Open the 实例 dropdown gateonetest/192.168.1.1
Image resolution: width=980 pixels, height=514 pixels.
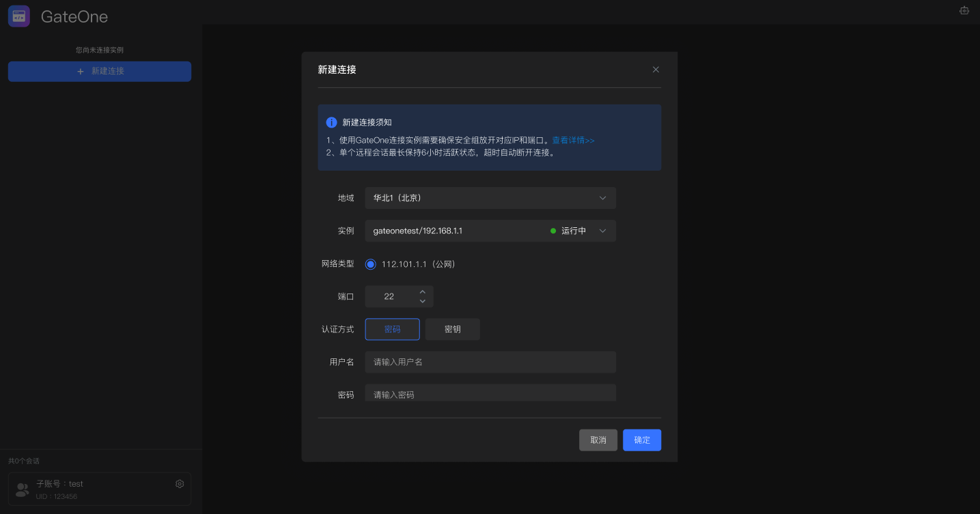tap(490, 231)
